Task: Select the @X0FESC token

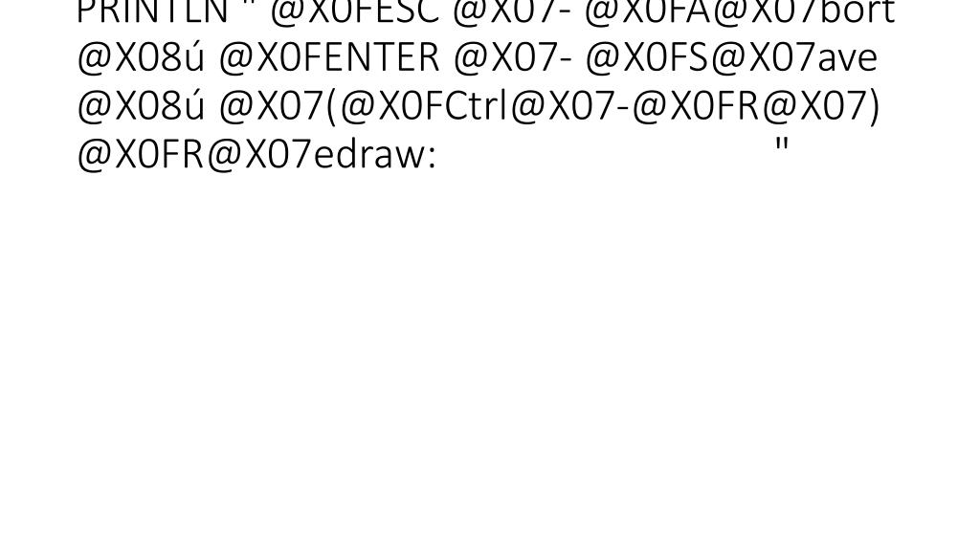Action: [x=354, y=12]
